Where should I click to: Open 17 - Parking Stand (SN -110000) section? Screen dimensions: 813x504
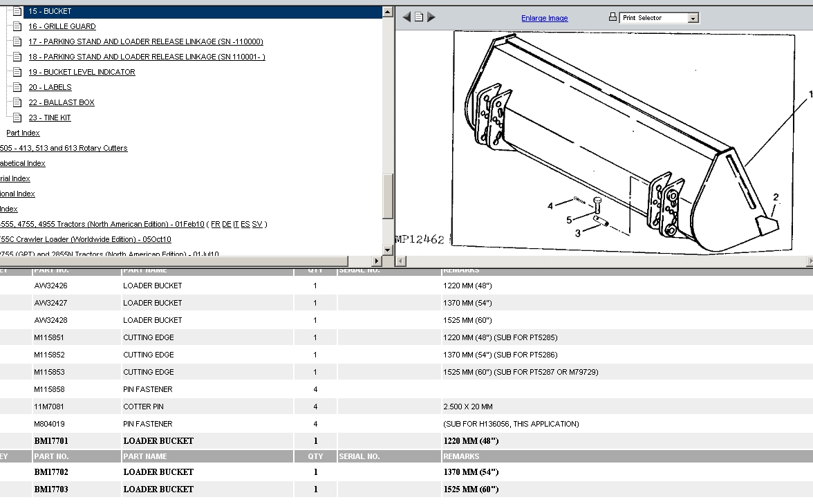(145, 41)
